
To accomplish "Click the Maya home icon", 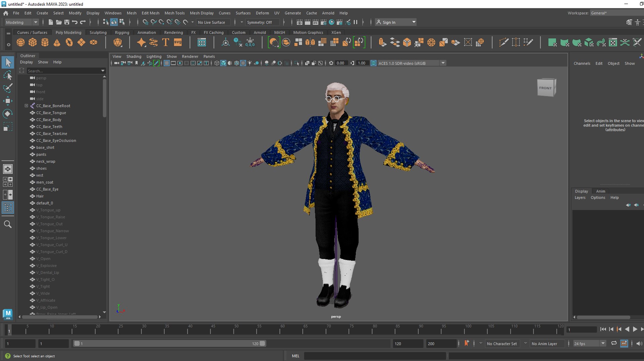I will (x=6, y=13).
